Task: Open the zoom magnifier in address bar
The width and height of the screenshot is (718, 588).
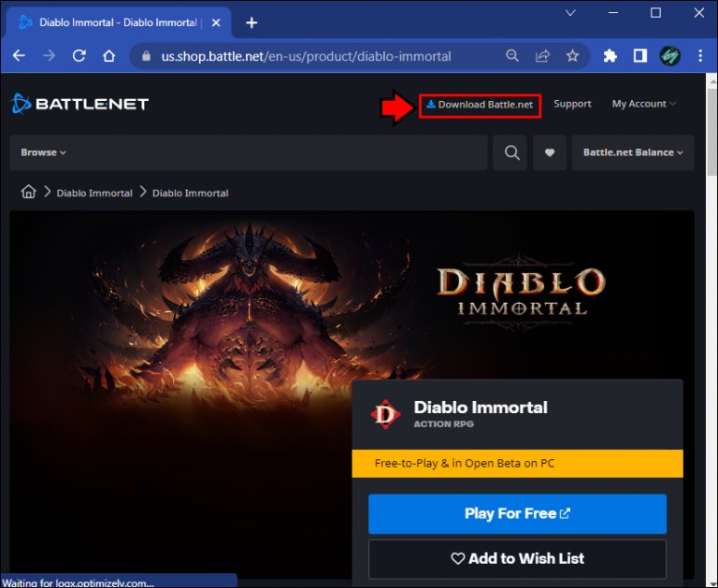Action: point(512,56)
